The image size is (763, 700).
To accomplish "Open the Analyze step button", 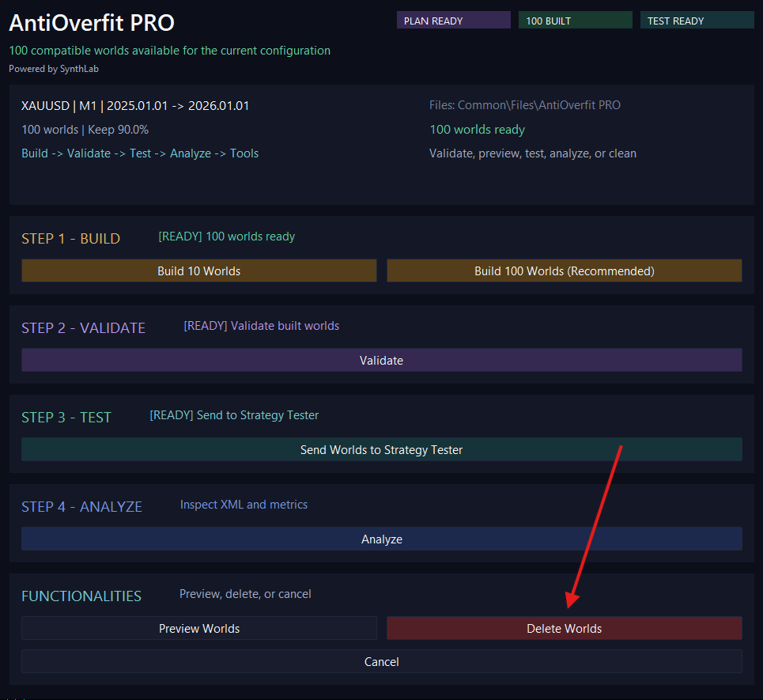I will click(381, 539).
